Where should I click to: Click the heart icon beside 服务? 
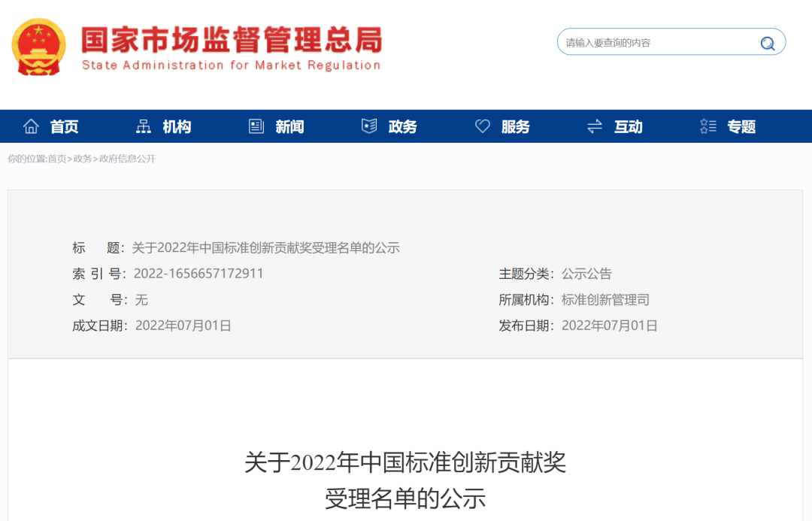(482, 126)
